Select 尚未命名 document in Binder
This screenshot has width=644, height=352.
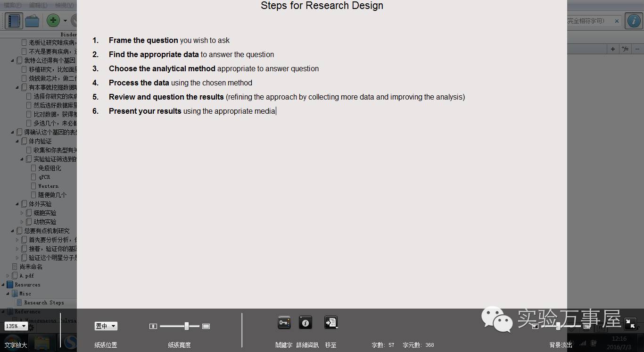31,267
